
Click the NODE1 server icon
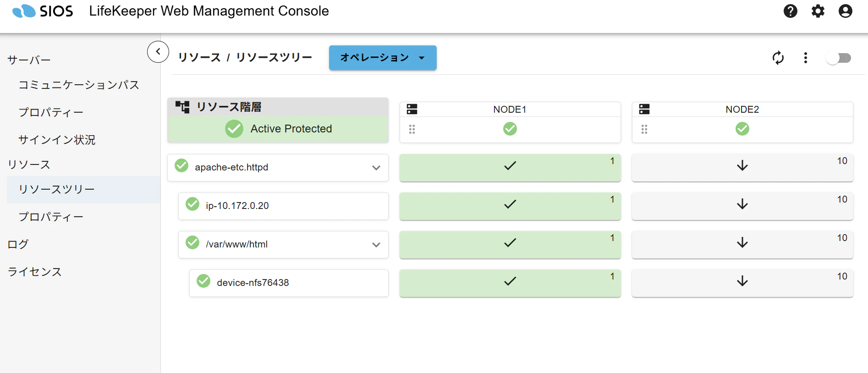tap(412, 109)
